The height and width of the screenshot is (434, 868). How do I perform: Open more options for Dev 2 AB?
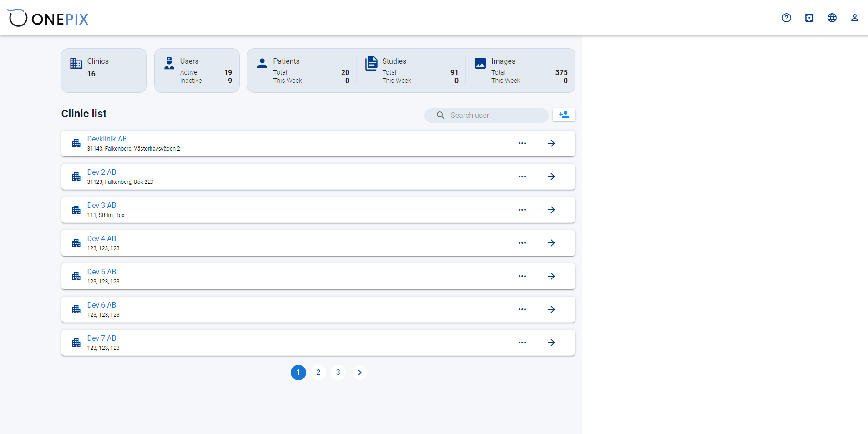pyautogui.click(x=522, y=177)
